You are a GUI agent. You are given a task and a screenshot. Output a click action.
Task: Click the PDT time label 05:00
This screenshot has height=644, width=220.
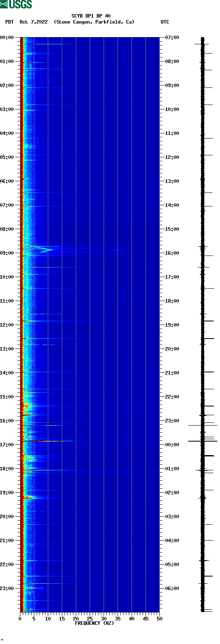[x=7, y=157]
